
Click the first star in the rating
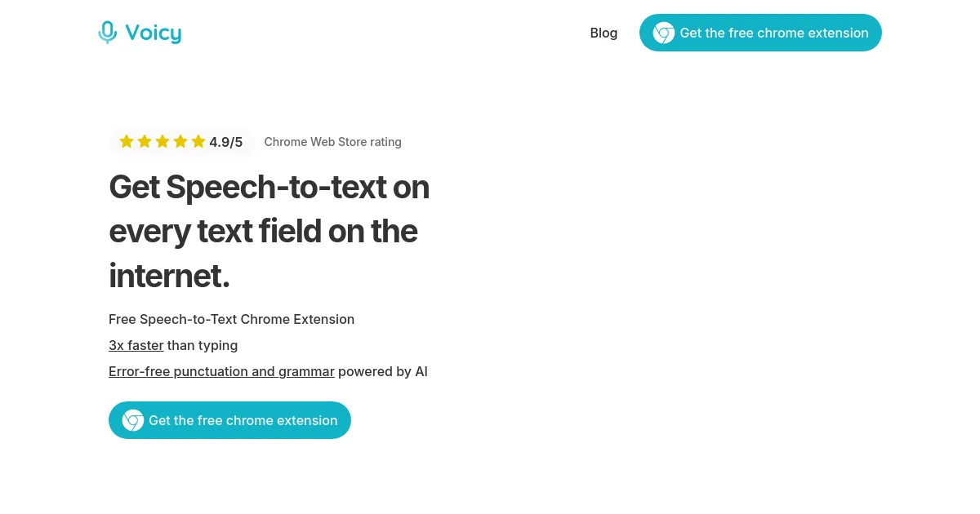pyautogui.click(x=127, y=142)
